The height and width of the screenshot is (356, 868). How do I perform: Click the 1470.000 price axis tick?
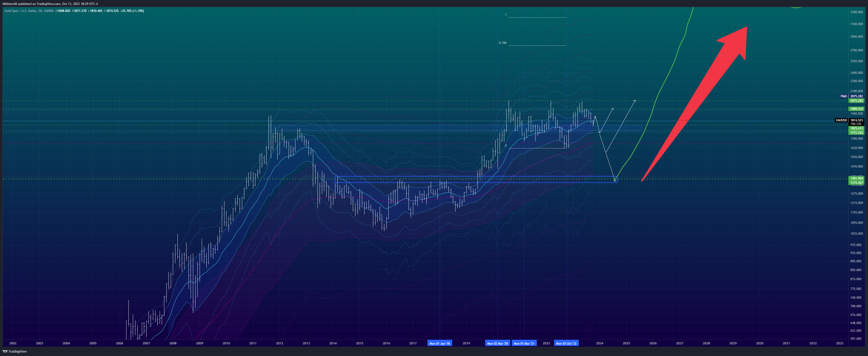click(857, 167)
